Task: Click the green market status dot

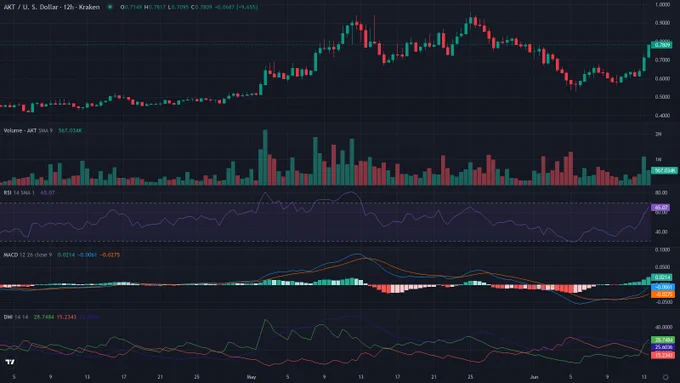Action: tap(110, 7)
